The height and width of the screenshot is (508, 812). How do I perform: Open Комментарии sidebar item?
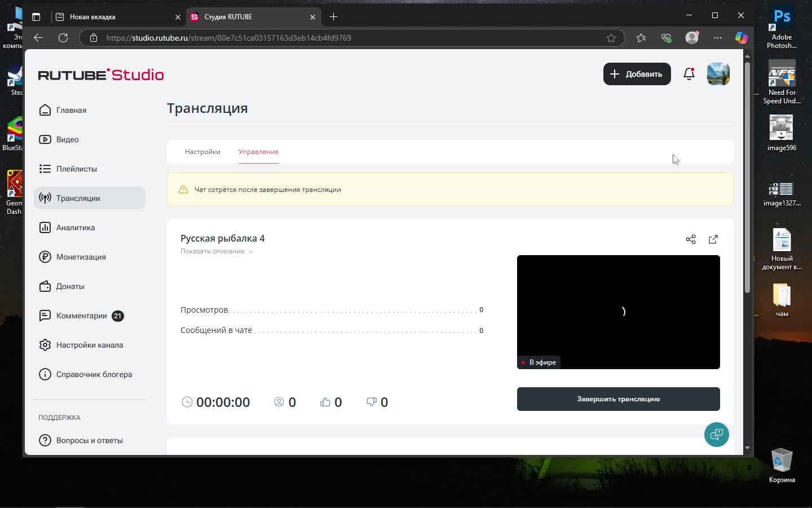(x=90, y=316)
